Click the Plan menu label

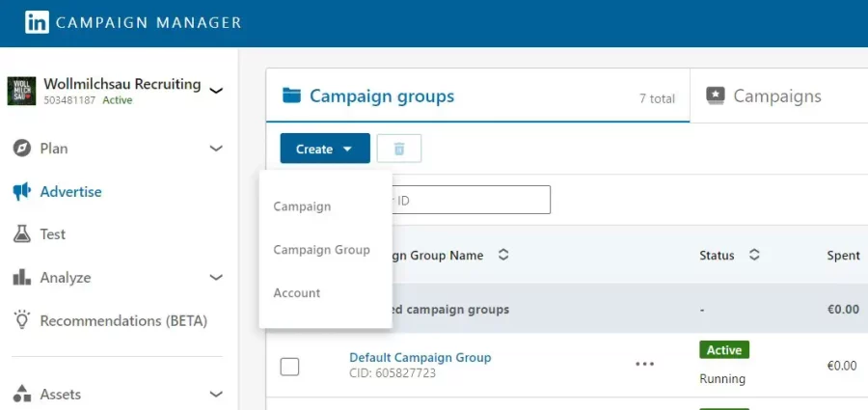click(x=54, y=149)
